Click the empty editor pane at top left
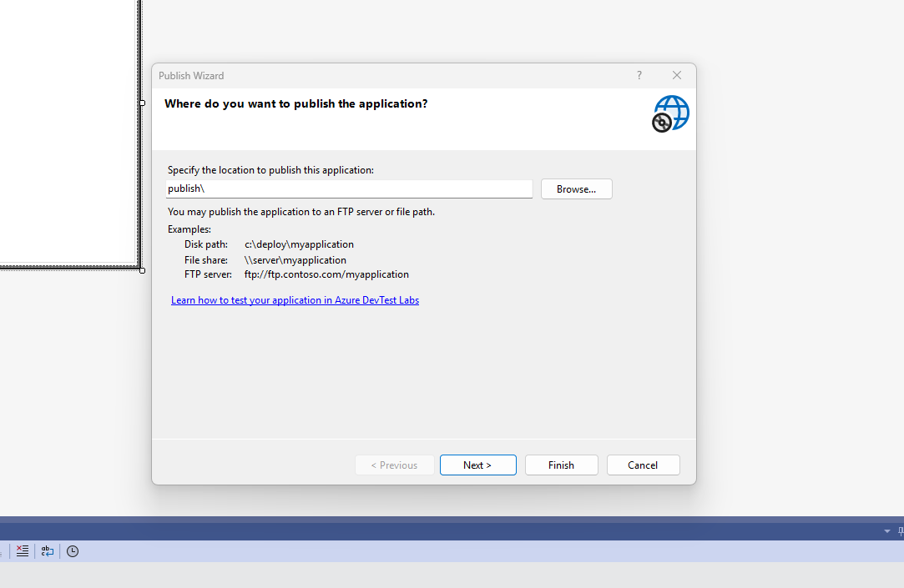904x588 pixels. click(67, 125)
